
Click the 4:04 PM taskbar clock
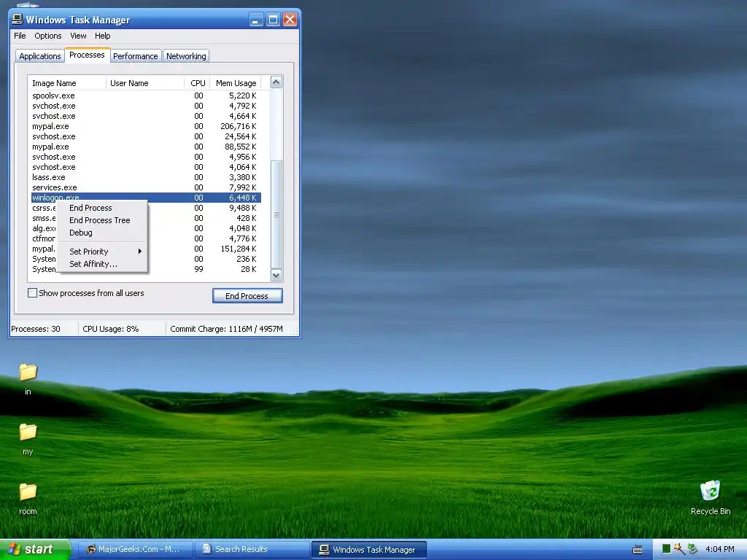point(720,550)
